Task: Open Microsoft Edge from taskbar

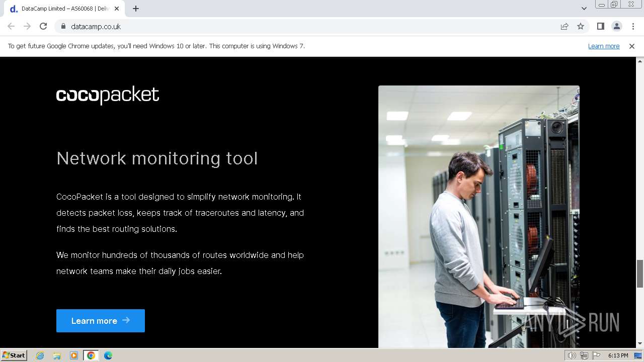Action: click(108, 355)
